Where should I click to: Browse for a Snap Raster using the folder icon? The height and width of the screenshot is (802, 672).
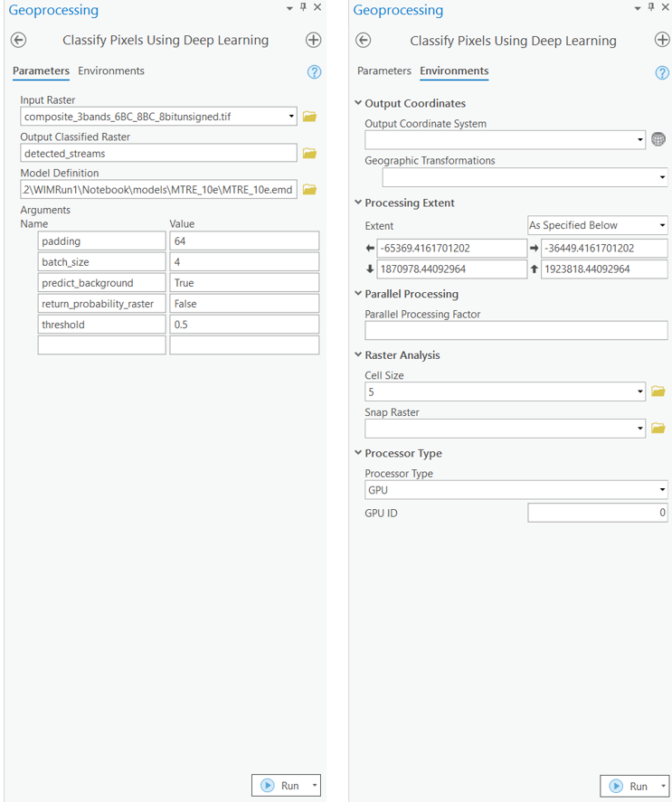click(658, 429)
